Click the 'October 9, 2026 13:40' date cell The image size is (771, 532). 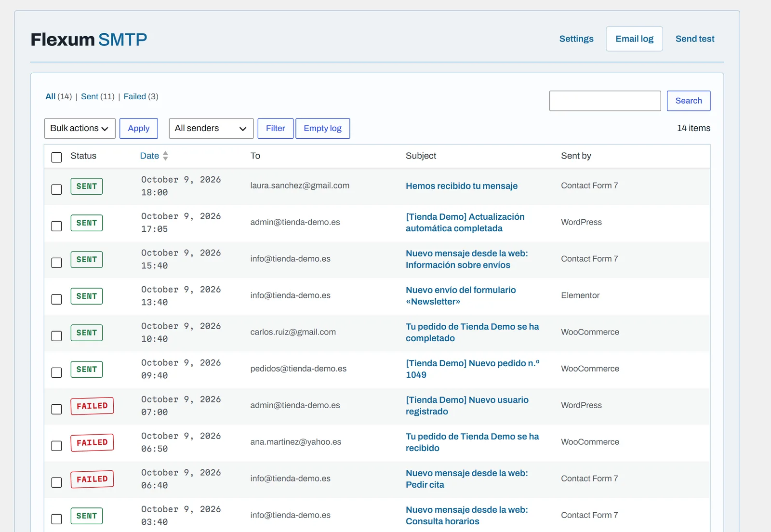[181, 296]
